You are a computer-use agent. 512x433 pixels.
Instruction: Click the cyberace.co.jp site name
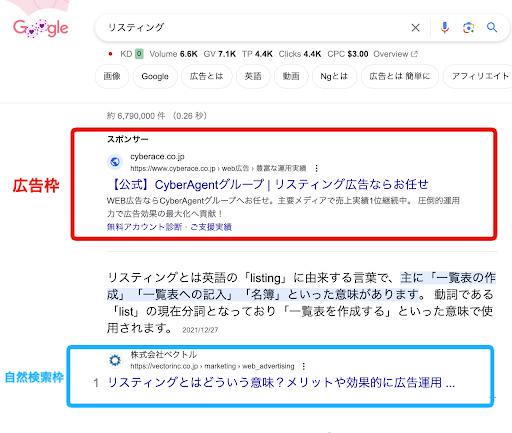(x=157, y=156)
